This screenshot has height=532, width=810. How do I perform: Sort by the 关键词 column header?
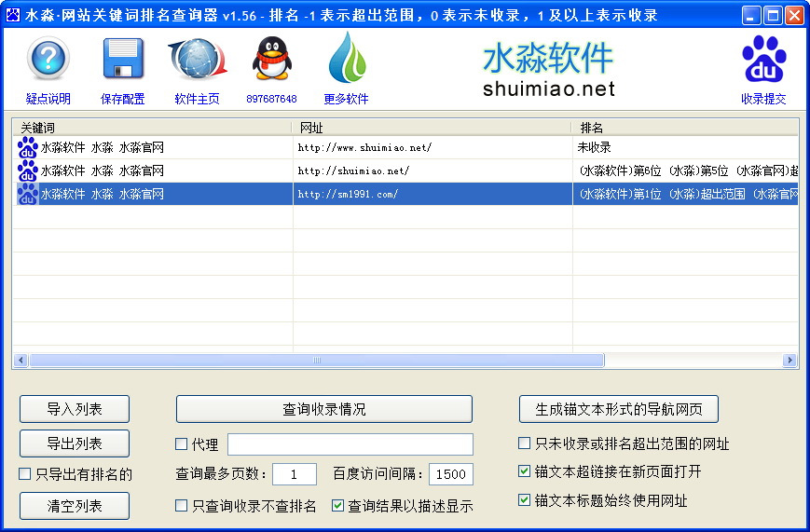152,128
